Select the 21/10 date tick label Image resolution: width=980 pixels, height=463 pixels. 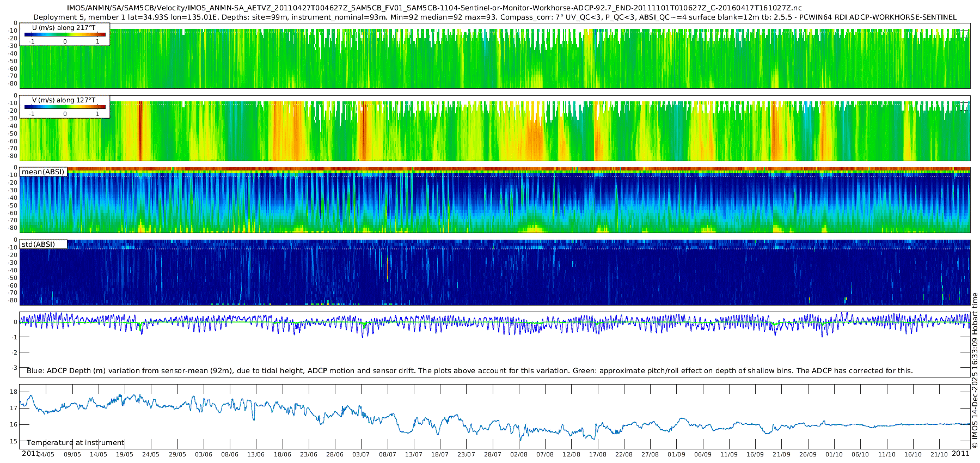pyautogui.click(x=939, y=454)
